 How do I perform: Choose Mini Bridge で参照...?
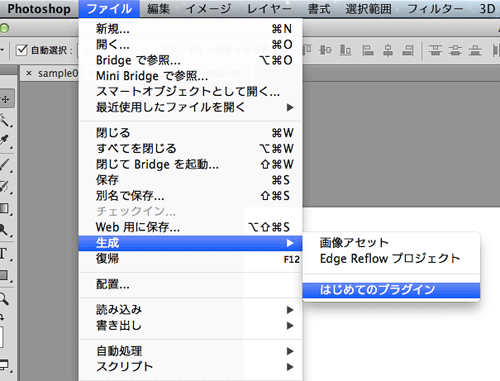click(191, 76)
